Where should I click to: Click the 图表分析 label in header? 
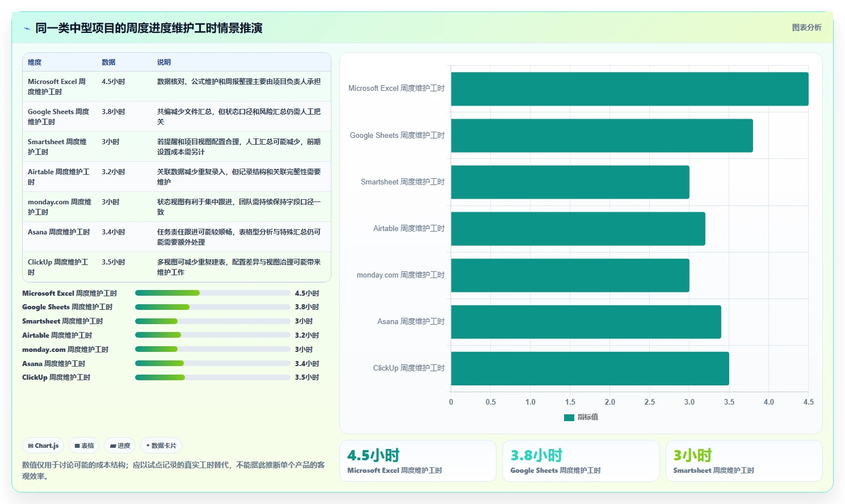click(806, 27)
